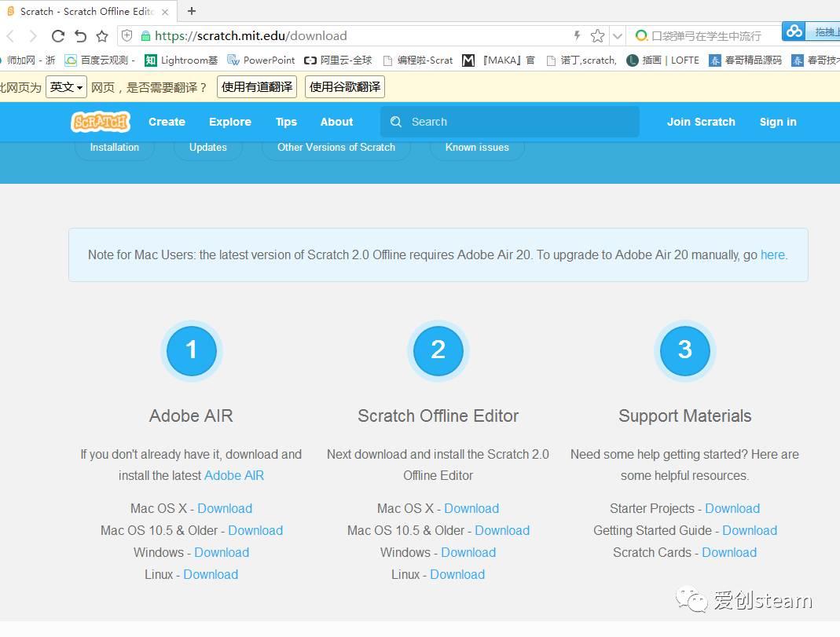The height and width of the screenshot is (637, 840).
Task: Click the browser forward arrow
Action: coord(33,36)
